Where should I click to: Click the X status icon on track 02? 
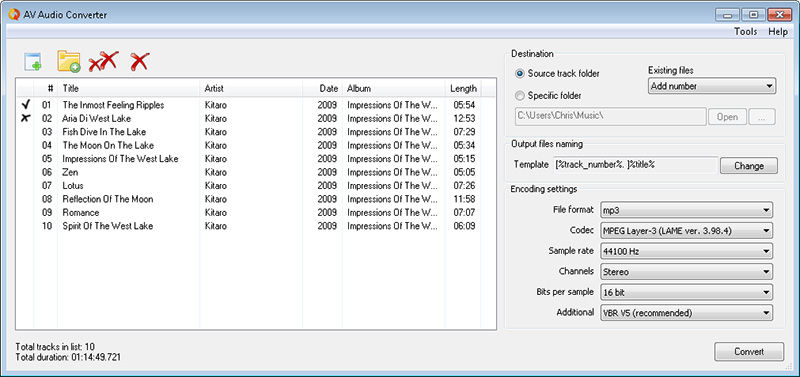click(x=26, y=118)
